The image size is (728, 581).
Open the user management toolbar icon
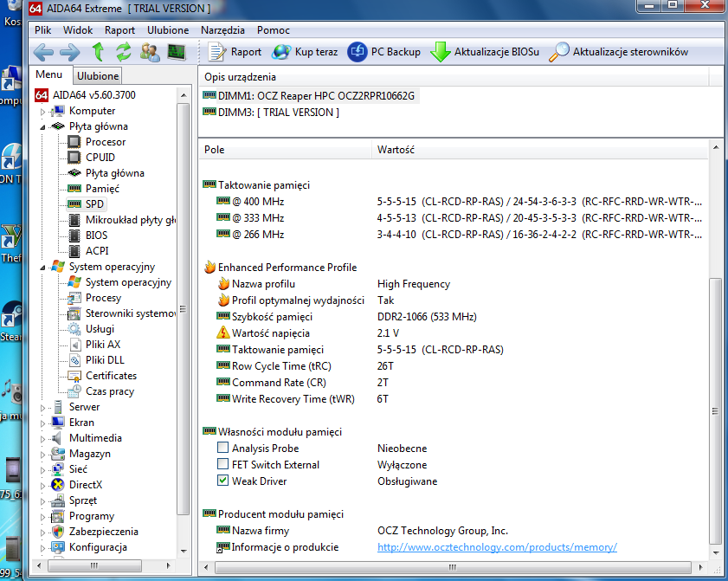coord(150,52)
